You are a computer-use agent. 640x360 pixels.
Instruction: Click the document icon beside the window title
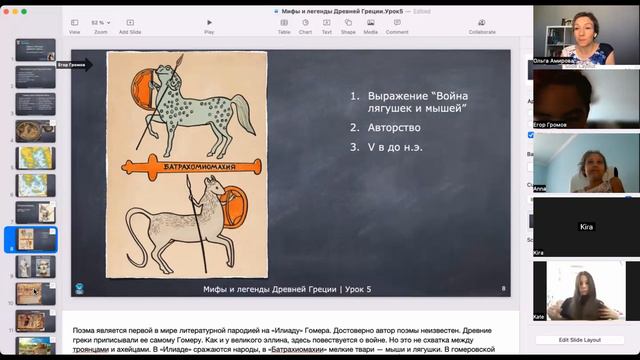276,11
